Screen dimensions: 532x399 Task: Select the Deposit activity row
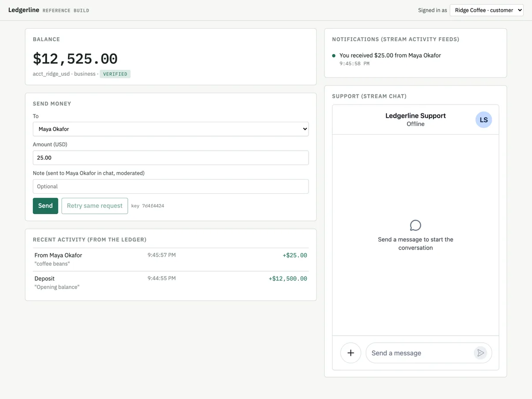click(x=171, y=283)
